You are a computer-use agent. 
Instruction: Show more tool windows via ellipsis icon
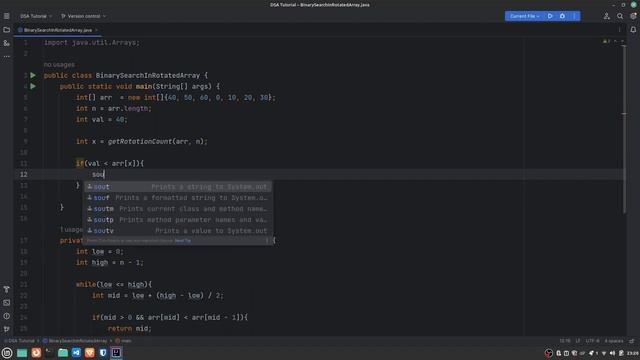(x=7, y=56)
